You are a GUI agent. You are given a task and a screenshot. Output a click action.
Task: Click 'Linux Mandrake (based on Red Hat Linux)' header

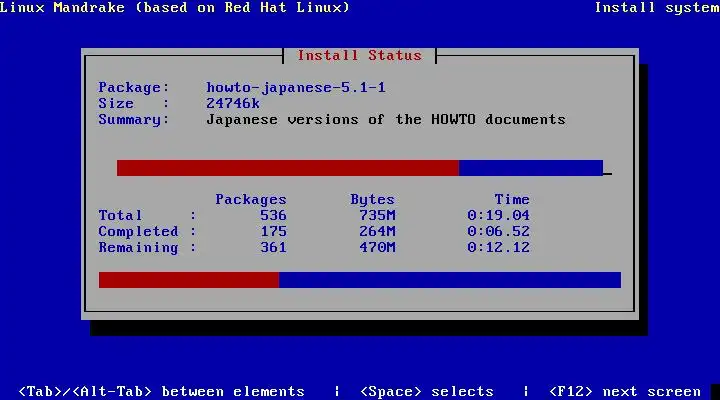point(174,7)
